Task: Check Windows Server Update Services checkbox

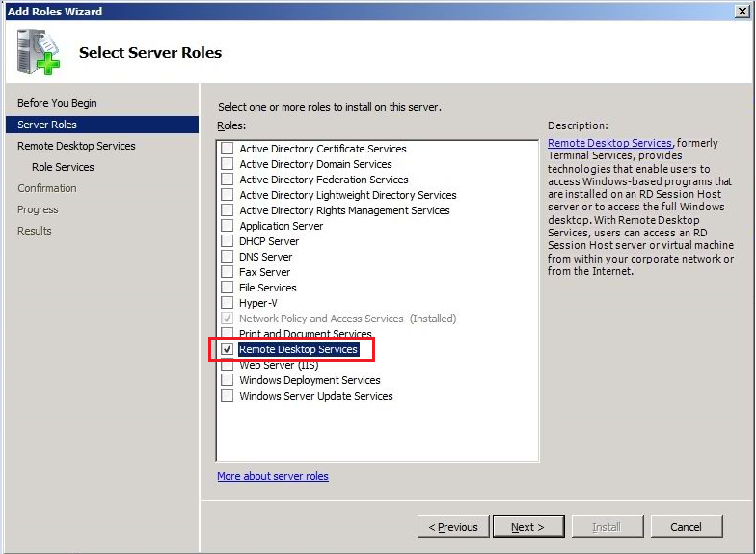Action: (x=228, y=396)
